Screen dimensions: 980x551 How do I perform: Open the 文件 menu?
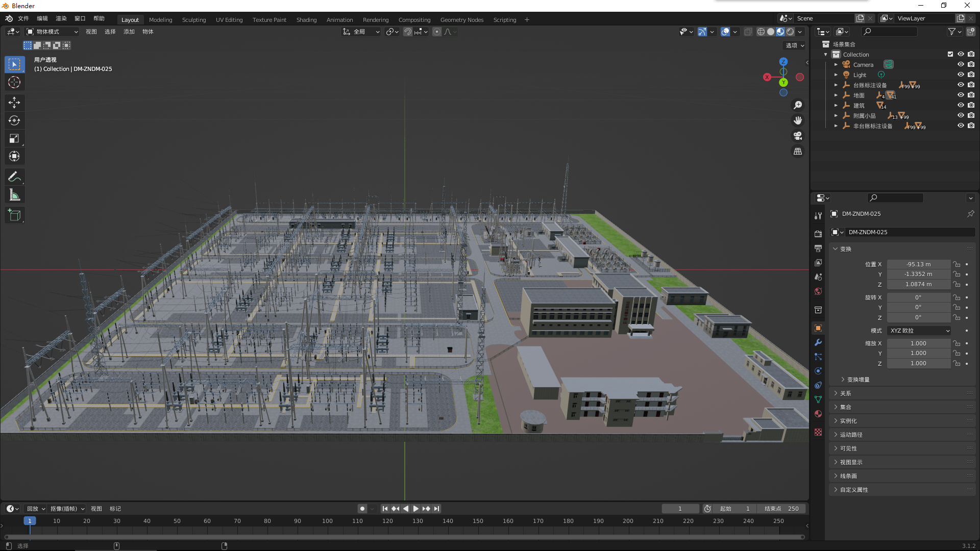coord(23,18)
